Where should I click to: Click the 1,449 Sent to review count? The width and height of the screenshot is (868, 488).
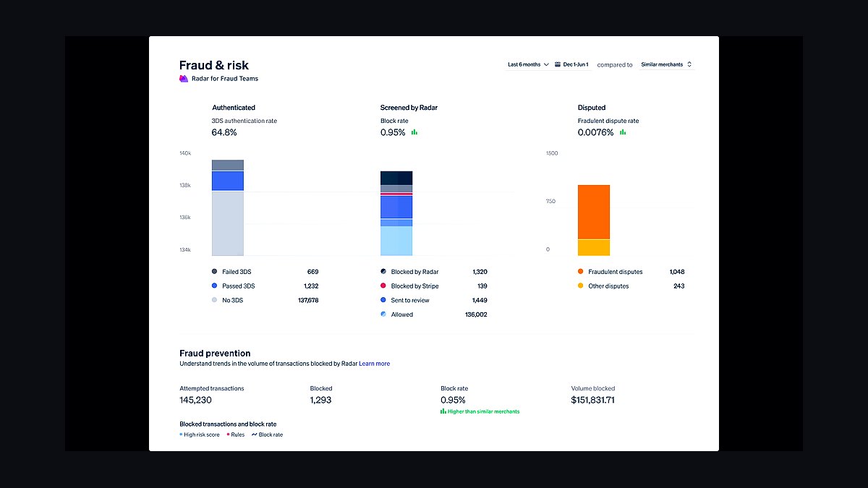pos(480,300)
